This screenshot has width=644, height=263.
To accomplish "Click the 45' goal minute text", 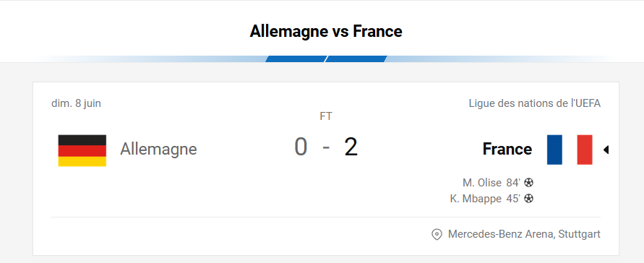I will pyautogui.click(x=513, y=199).
